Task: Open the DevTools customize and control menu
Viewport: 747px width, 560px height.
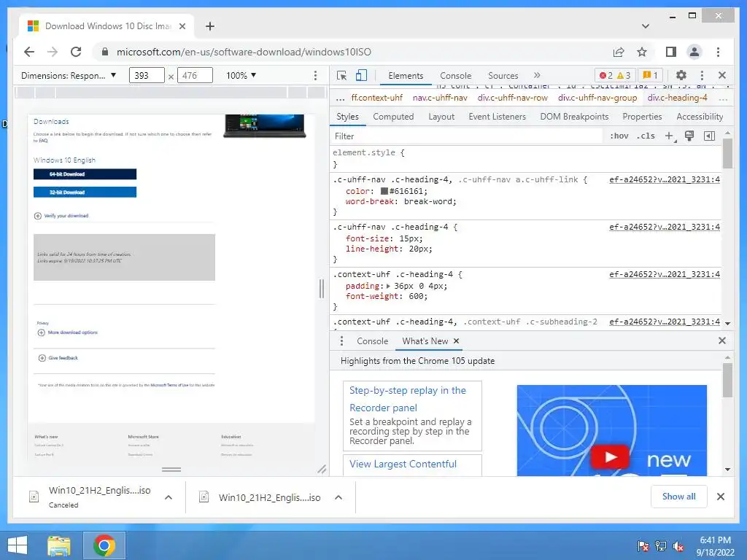Action: tap(702, 75)
